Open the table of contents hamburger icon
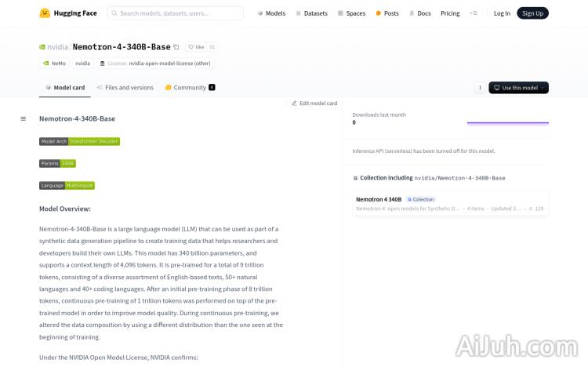 24,118
